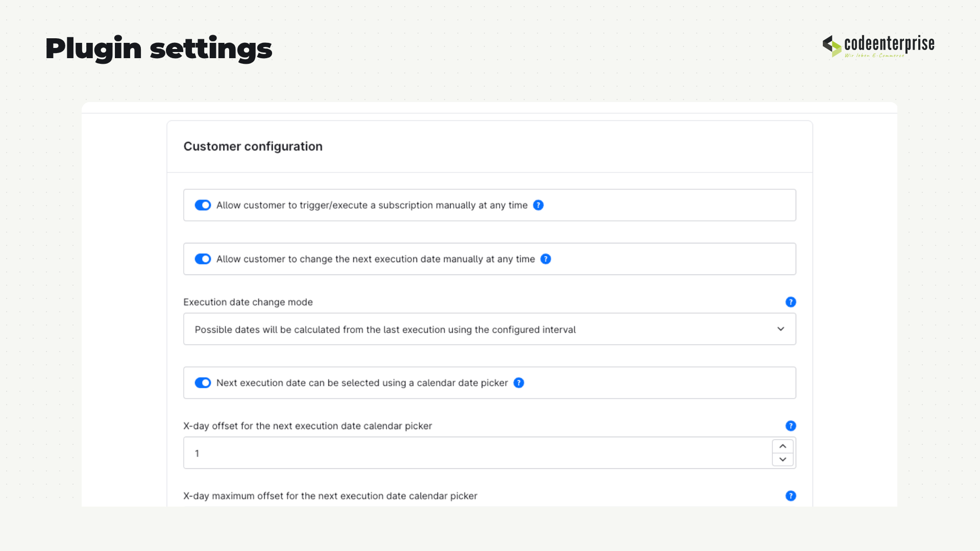Turn off calendar date picker selection

click(203, 383)
